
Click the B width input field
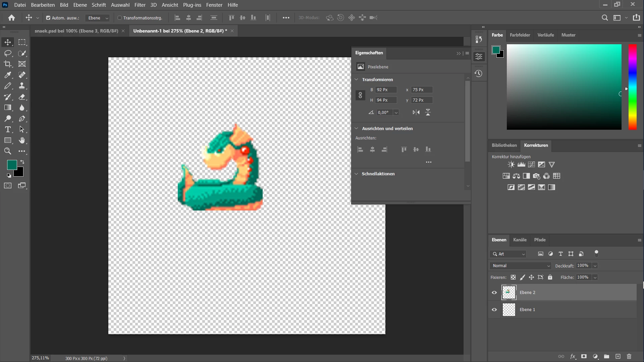[x=386, y=90]
